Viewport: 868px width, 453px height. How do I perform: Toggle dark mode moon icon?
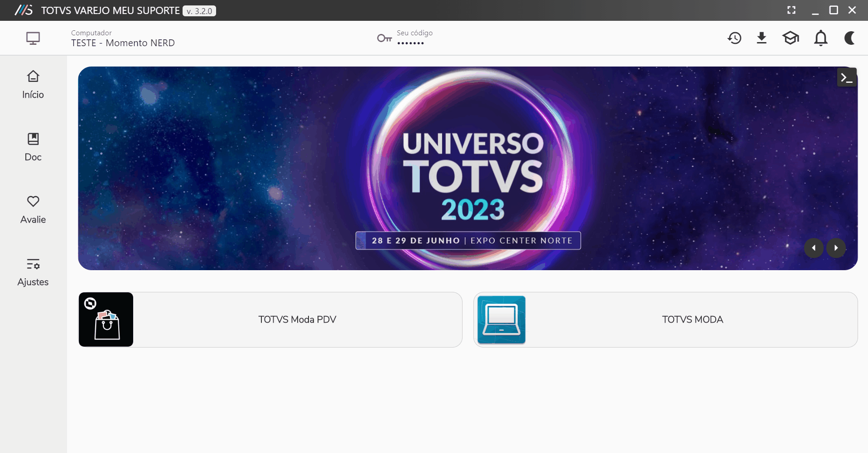850,38
